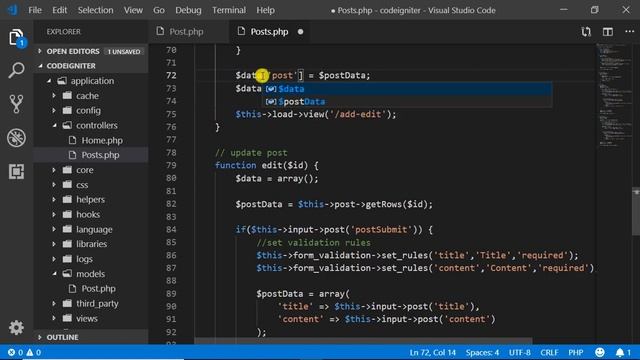This screenshot has width=640, height=360.
Task: Open the Help menu
Action: click(x=265, y=10)
